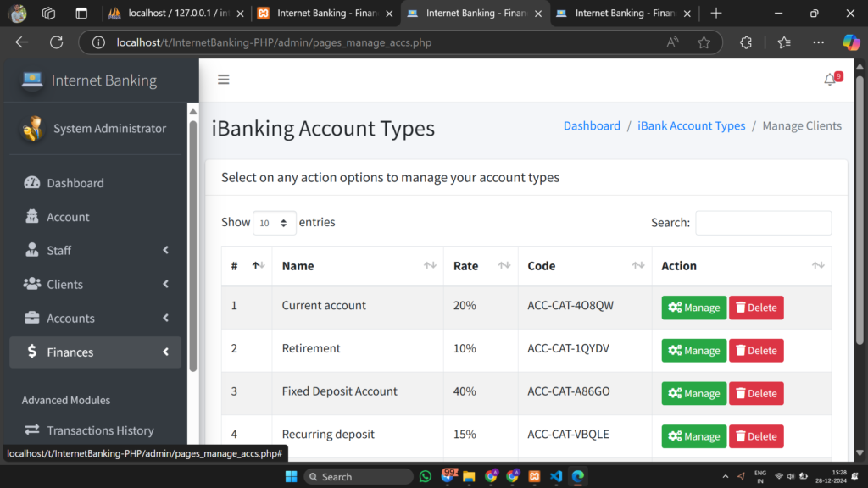This screenshot has height=488, width=868.
Task: Click the page vertical scrollbar
Action: (x=860, y=210)
